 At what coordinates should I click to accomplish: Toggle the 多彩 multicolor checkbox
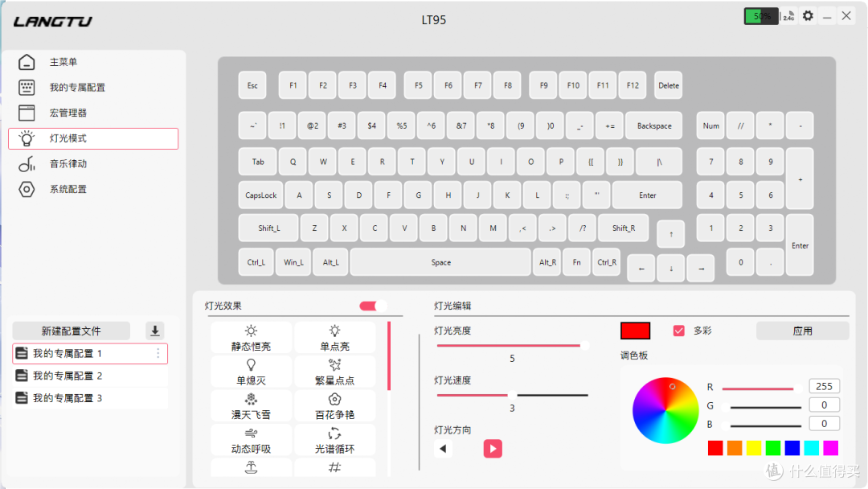678,331
